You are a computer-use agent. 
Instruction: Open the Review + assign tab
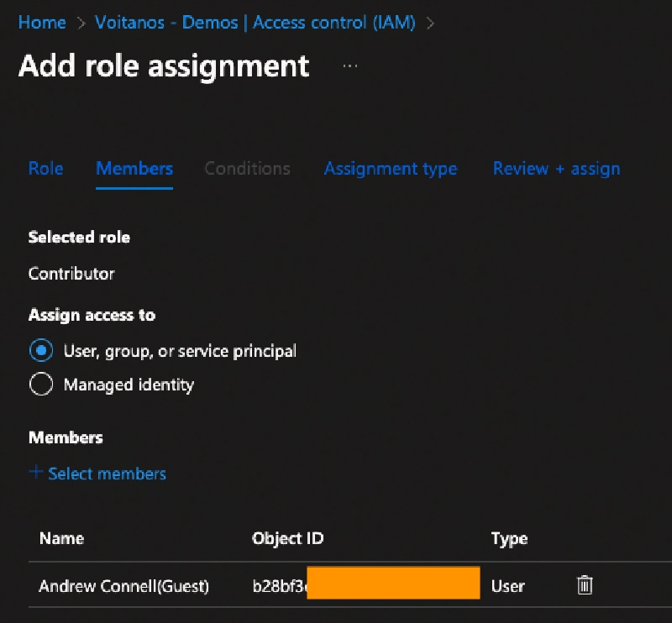tap(556, 169)
